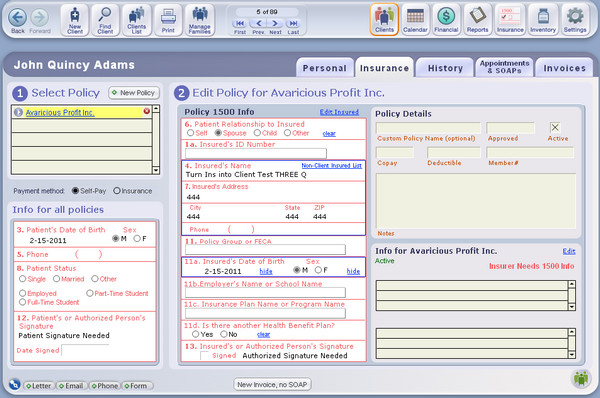Select Child relationship to insured
Screen dimensions: 600x398
[x=257, y=133]
